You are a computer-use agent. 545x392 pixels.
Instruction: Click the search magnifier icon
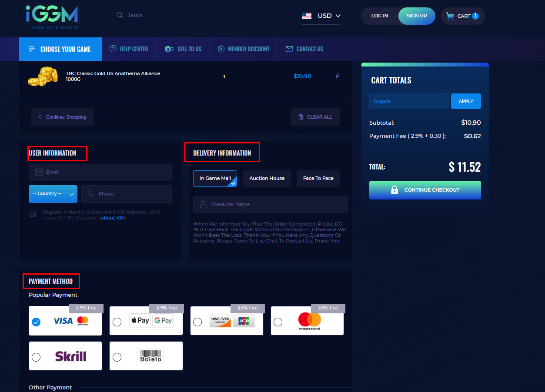120,15
